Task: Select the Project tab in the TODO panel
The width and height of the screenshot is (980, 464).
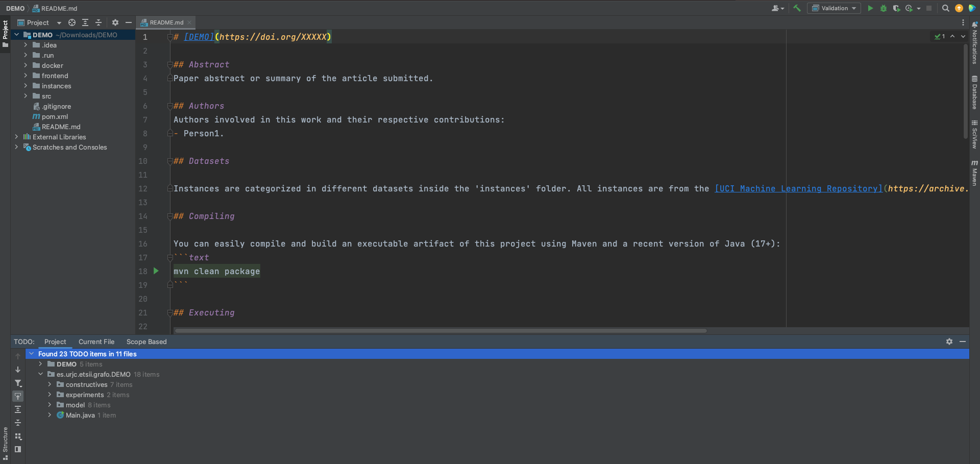Action: click(55, 341)
